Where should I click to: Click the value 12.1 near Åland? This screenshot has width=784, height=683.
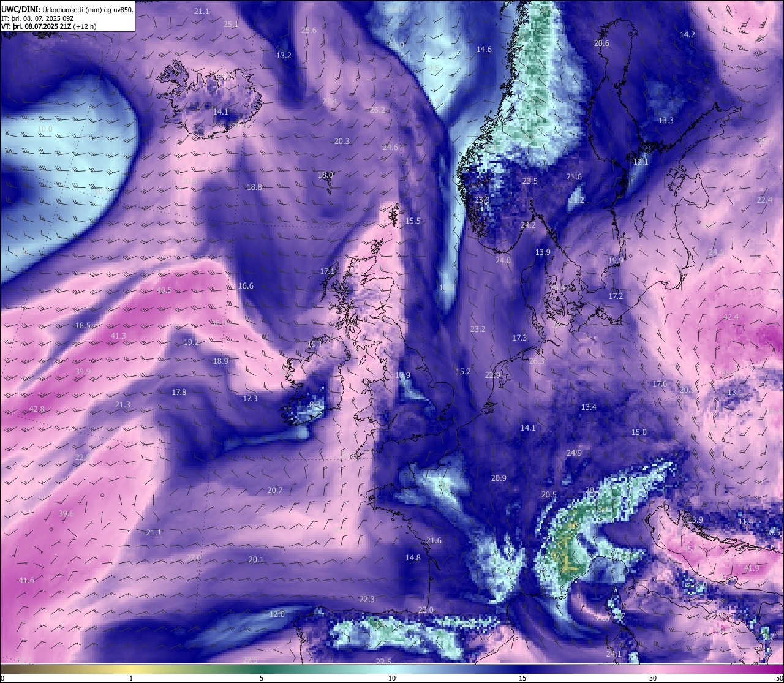click(640, 162)
